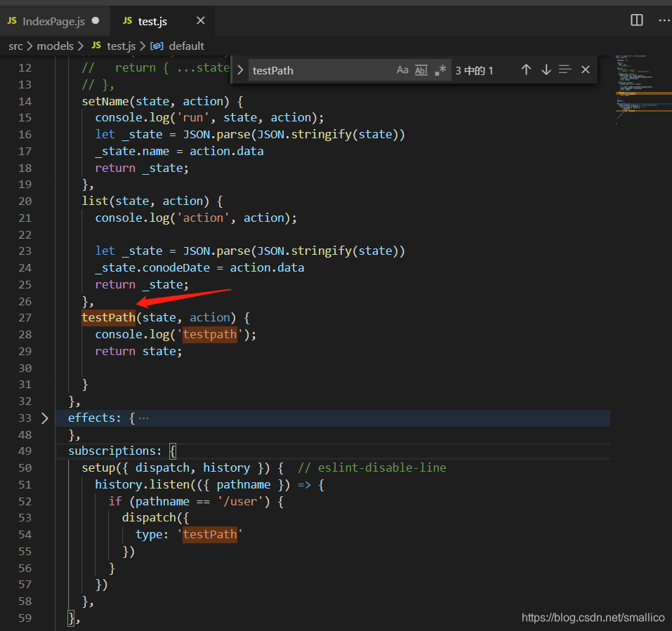Click the JS icon in the breadcrumb
This screenshot has height=631, width=672.
pyautogui.click(x=96, y=46)
